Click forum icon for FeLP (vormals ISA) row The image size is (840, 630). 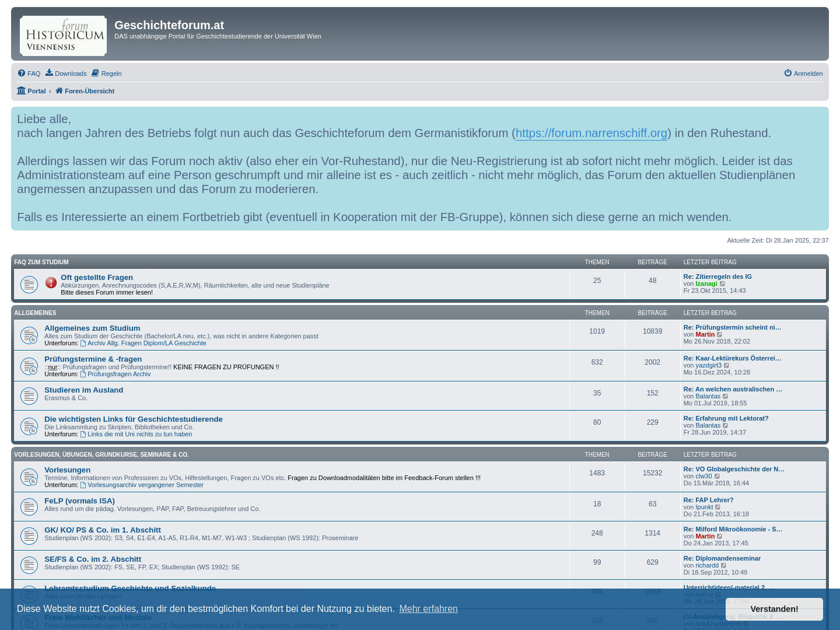29,507
